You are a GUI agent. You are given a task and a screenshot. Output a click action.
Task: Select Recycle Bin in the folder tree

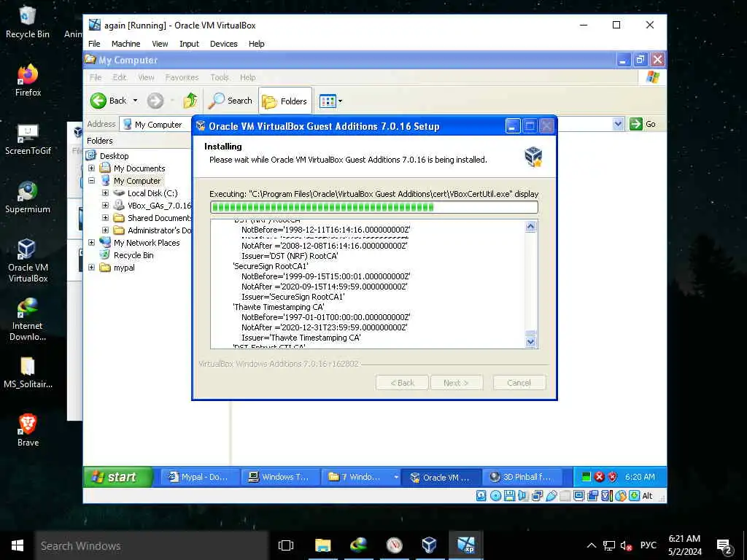coord(133,254)
